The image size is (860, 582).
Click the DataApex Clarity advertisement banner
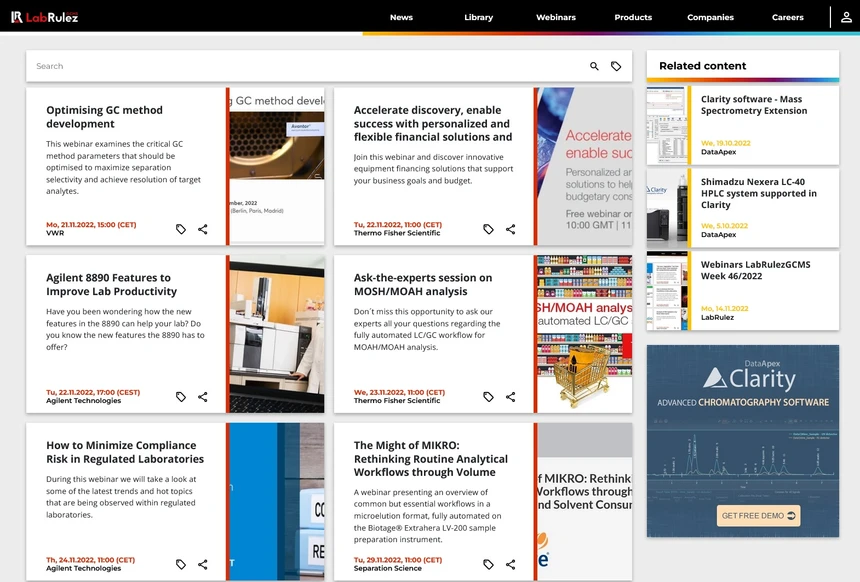tap(743, 441)
